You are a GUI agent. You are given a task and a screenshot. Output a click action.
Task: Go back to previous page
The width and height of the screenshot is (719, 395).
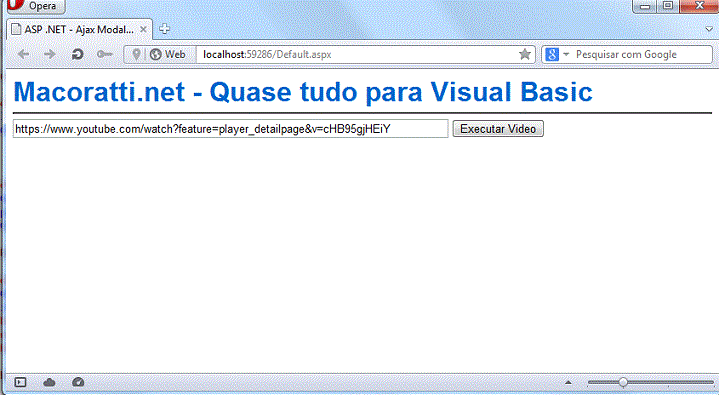pos(23,55)
